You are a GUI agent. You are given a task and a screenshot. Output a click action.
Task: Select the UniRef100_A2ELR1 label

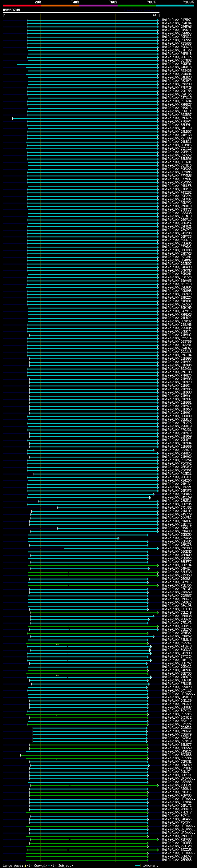click(177, 785)
